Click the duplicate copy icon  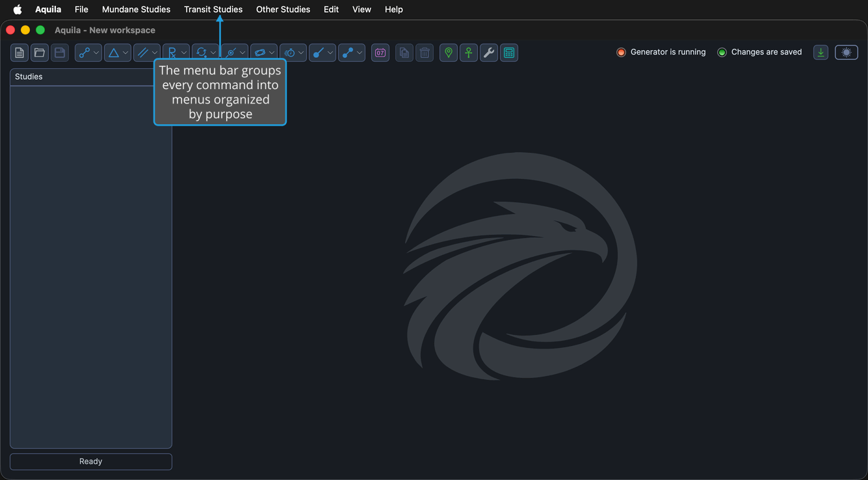(404, 53)
